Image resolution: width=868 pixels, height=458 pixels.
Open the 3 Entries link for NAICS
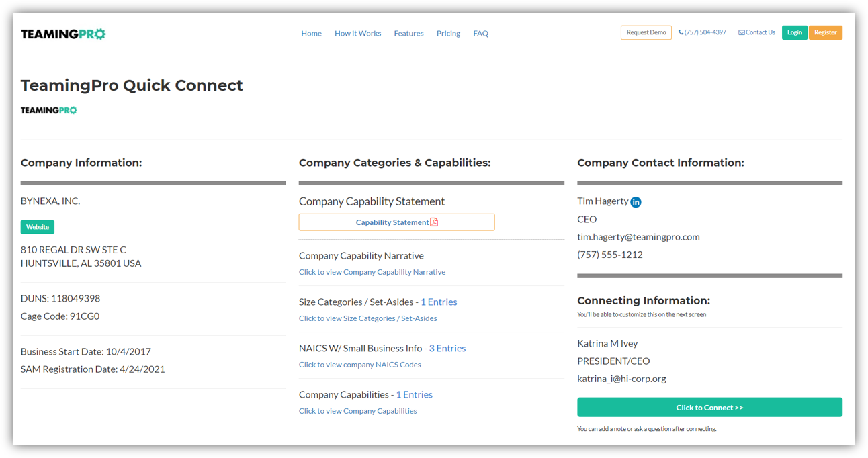447,349
